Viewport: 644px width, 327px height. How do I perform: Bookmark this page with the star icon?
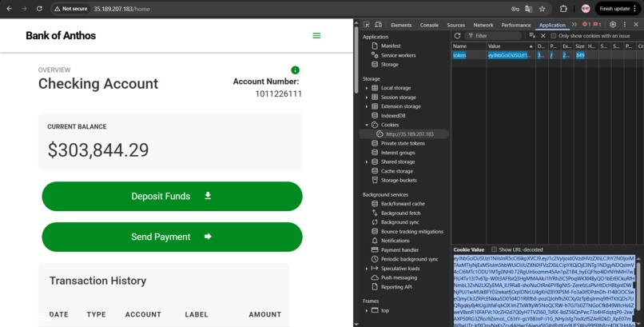[x=543, y=9]
